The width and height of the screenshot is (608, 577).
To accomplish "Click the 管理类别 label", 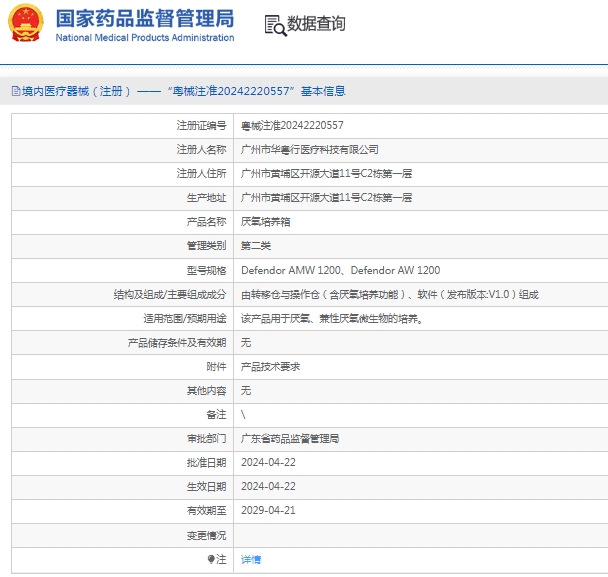I will (206, 245).
